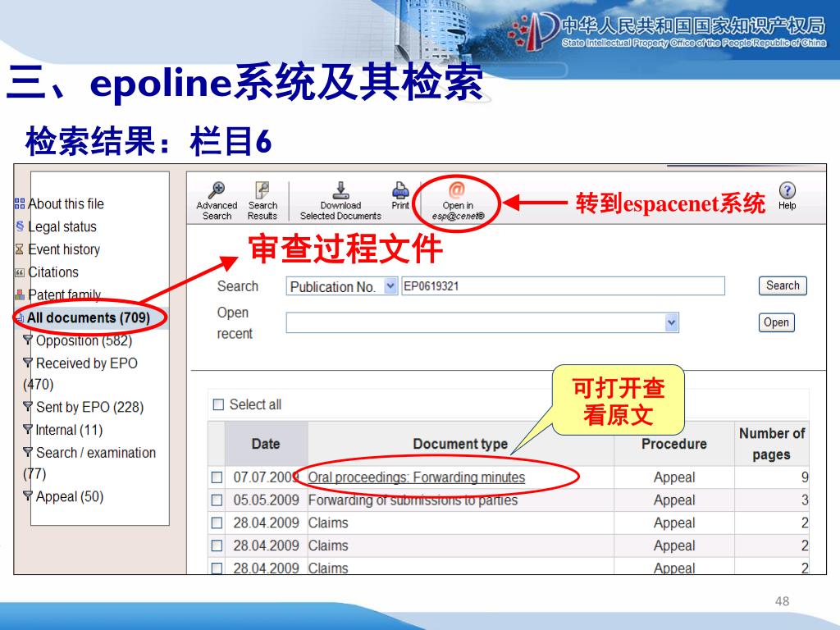This screenshot has width=840, height=630.
Task: Click filter icon beside Received by EPO
Action: 28,363
